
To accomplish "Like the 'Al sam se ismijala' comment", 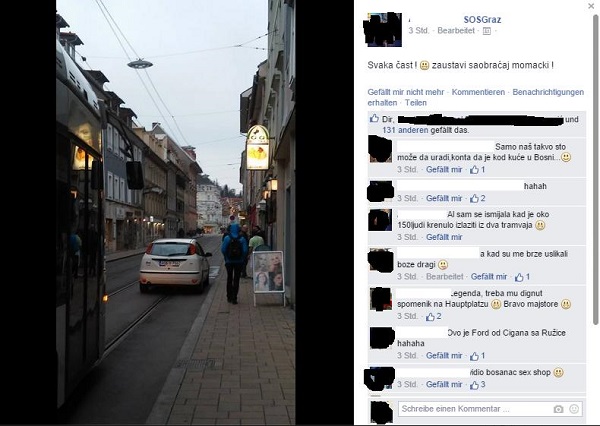I will (444, 237).
